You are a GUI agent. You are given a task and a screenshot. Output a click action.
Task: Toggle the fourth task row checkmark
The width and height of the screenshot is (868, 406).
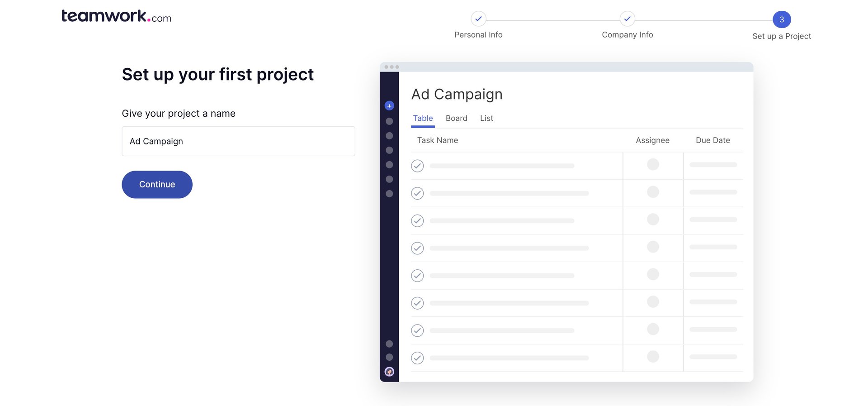417,248
